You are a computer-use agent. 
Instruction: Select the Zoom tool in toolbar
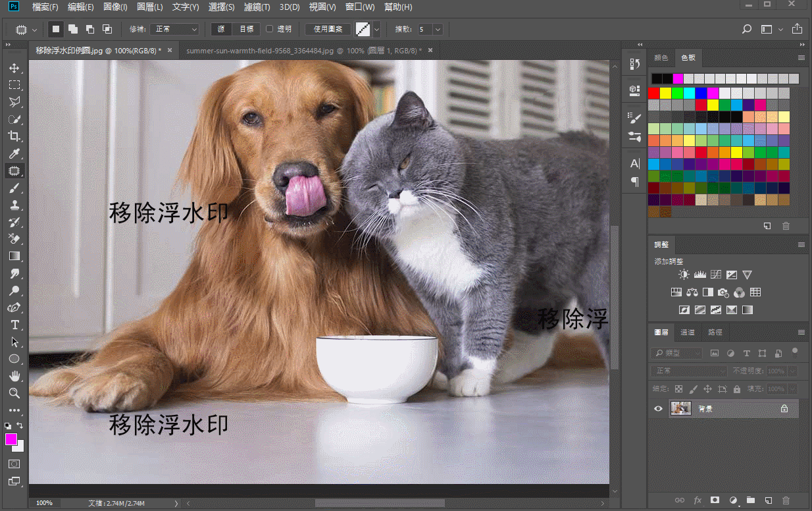pos(14,393)
